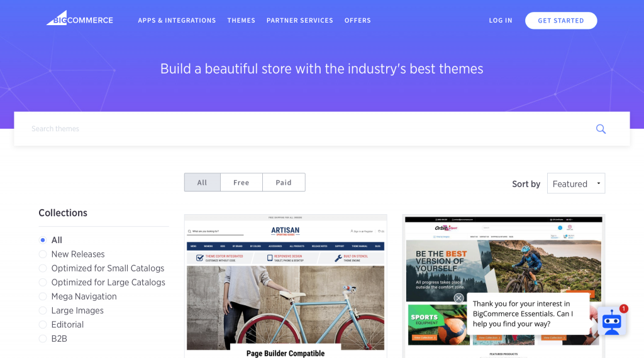This screenshot has width=644, height=358.
Task: Click the Get Started button
Action: pos(560,21)
